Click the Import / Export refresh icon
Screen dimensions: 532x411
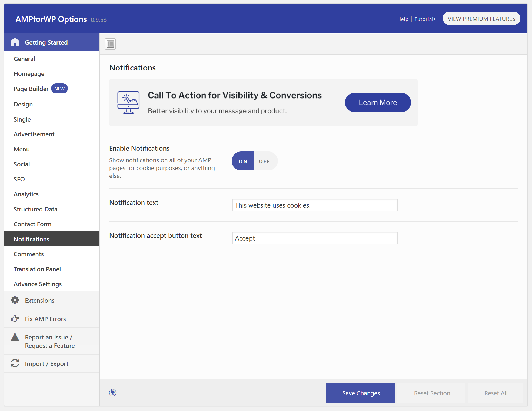(x=15, y=363)
